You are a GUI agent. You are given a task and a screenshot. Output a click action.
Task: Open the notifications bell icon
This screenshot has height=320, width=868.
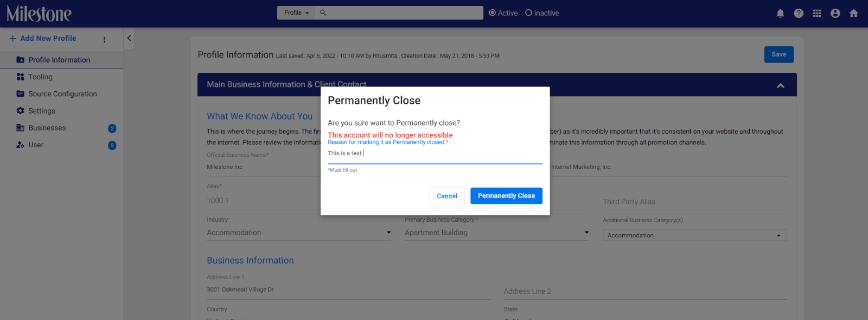point(780,13)
